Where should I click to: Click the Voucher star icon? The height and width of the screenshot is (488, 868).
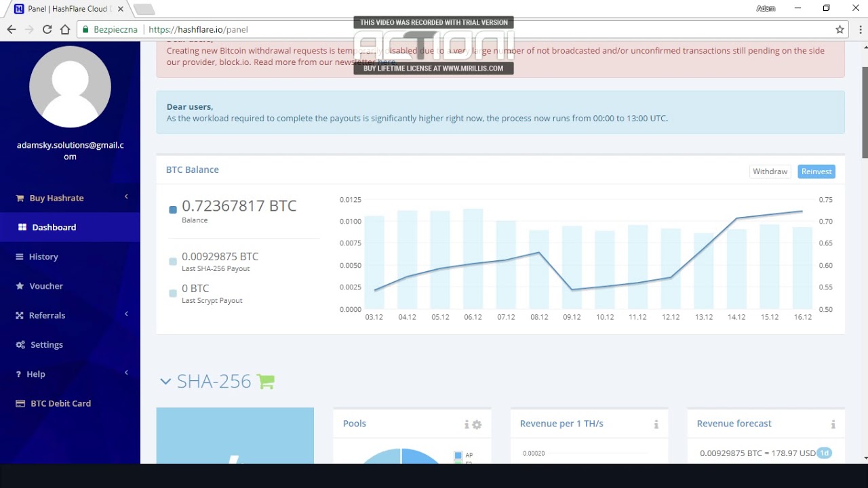click(20, 286)
